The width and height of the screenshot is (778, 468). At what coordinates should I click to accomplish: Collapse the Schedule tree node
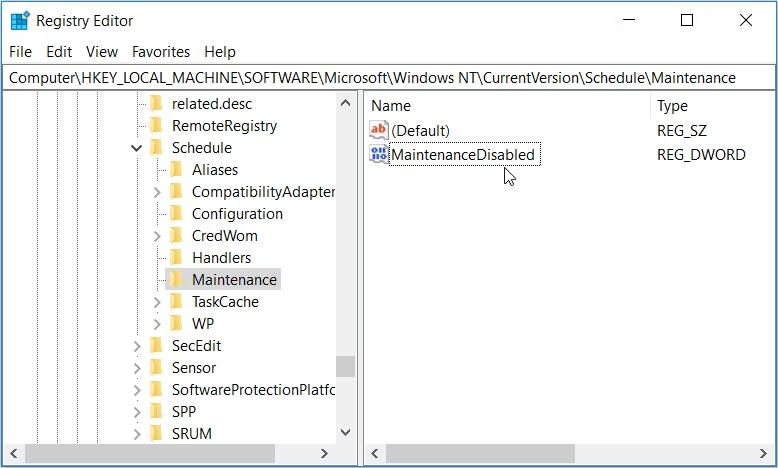point(137,148)
